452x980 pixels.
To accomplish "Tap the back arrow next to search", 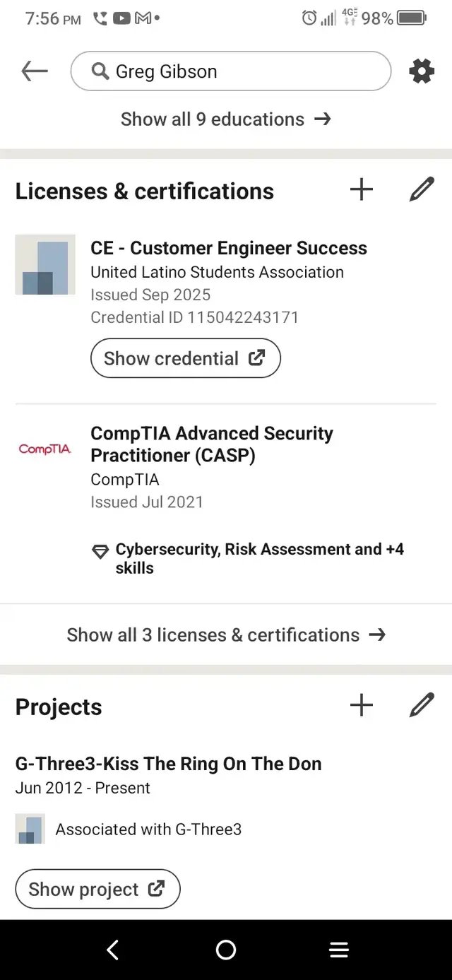I will pos(34,71).
